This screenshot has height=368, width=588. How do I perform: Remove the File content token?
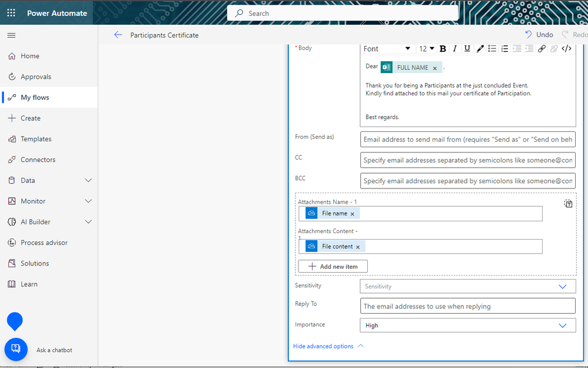(358, 247)
